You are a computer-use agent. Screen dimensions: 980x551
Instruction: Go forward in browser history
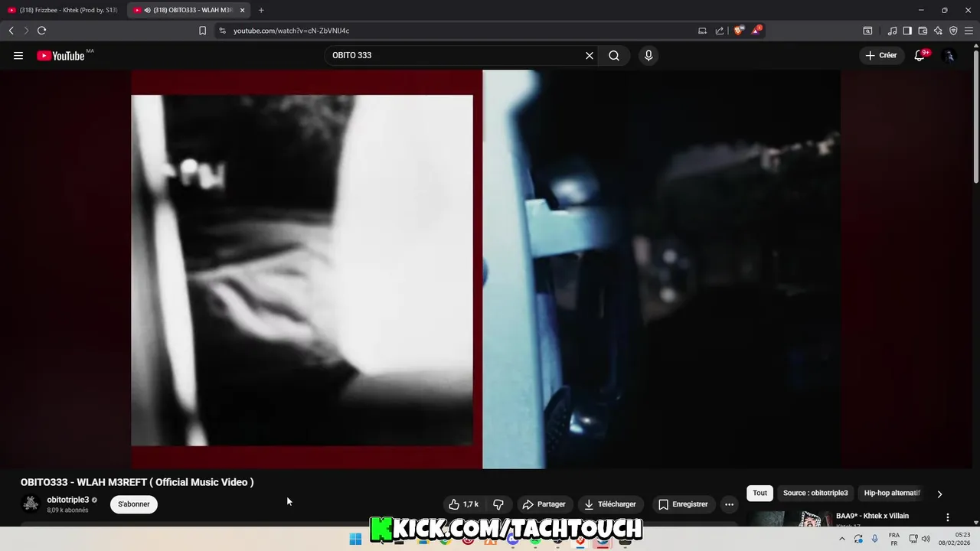[26, 31]
